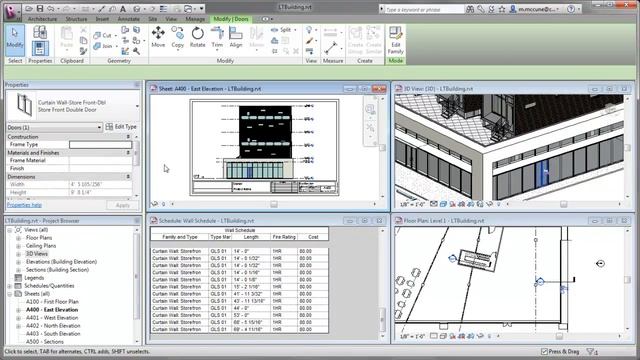
Task: Click the Hide in View lightbulb icon
Action: [309, 30]
